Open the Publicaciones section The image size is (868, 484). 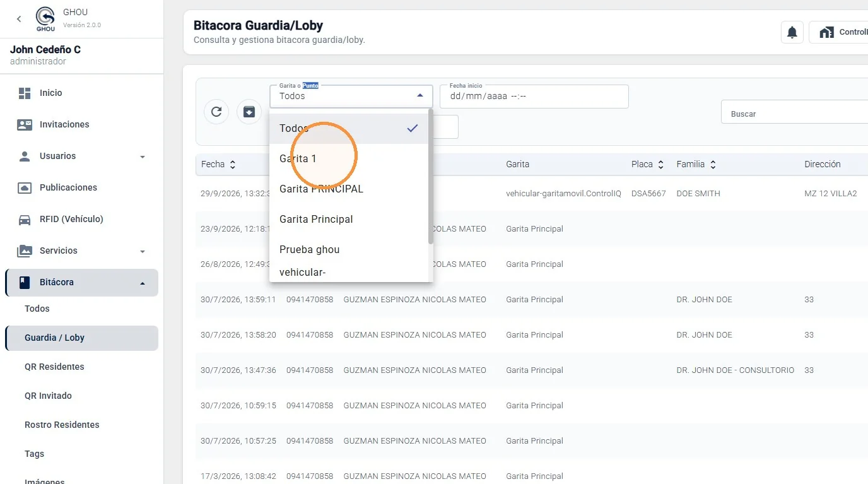pyautogui.click(x=81, y=187)
